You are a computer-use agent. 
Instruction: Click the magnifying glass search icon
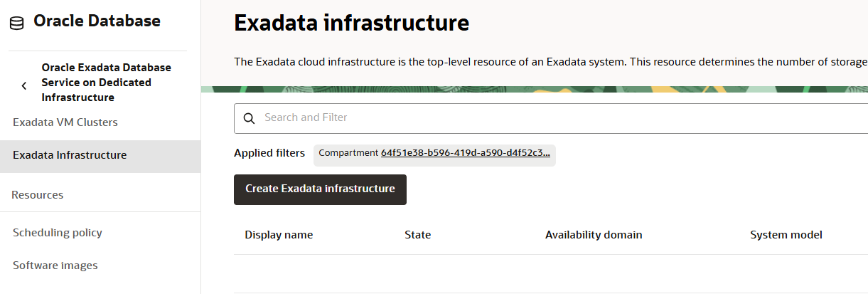[249, 118]
